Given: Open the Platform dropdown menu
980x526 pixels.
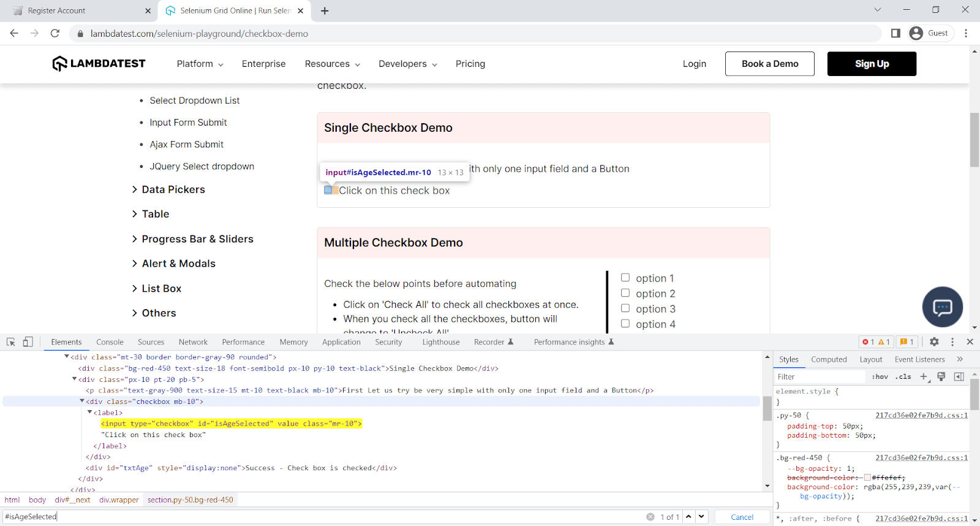Looking at the screenshot, I should pyautogui.click(x=200, y=64).
